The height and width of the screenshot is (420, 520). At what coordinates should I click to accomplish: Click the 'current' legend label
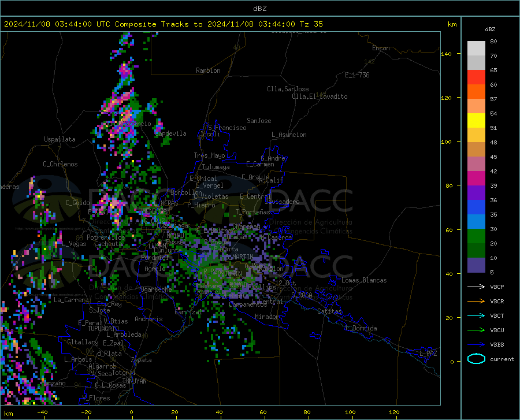point(502,359)
